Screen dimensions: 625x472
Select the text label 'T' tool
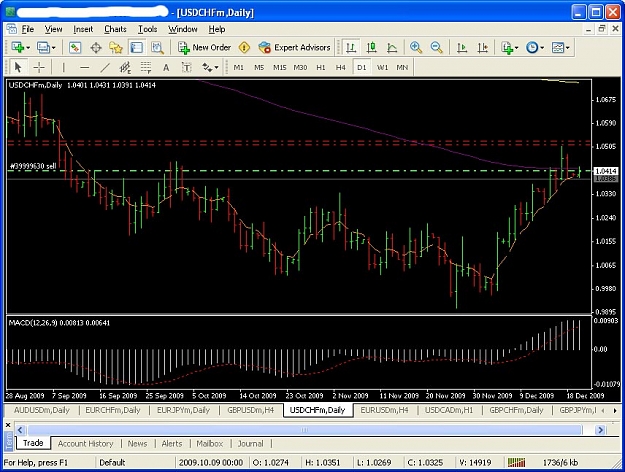[x=186, y=67]
